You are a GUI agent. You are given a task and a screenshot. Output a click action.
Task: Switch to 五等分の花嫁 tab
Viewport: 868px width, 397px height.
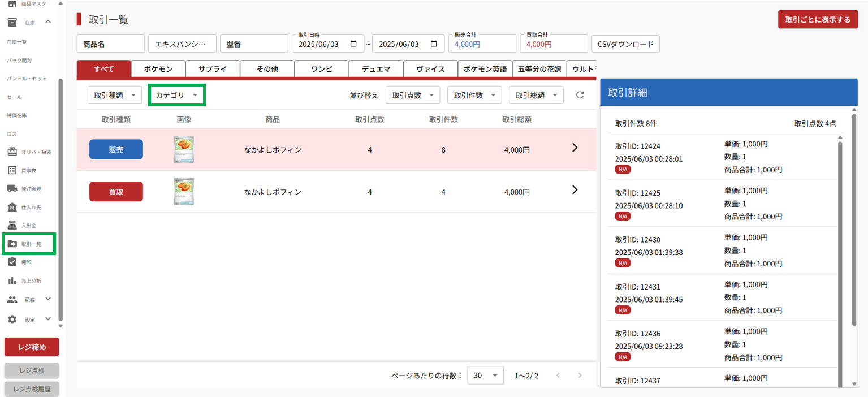click(539, 69)
